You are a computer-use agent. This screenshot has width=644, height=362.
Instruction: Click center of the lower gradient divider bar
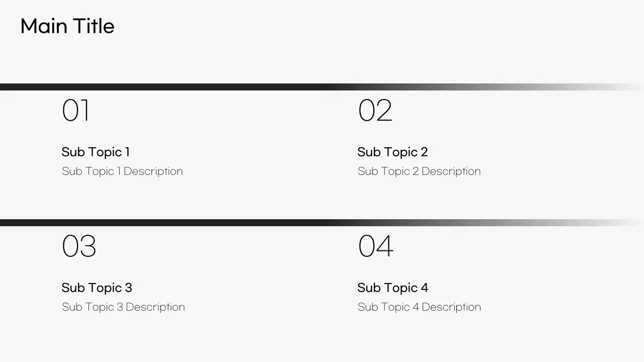click(x=322, y=223)
